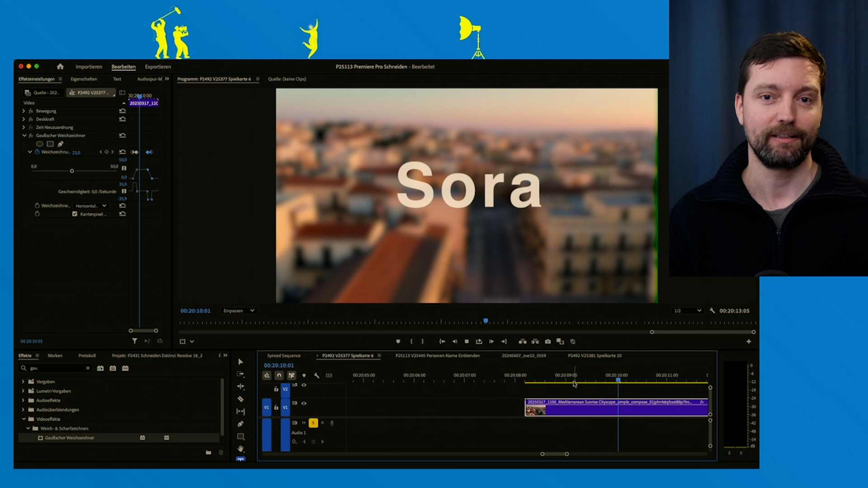This screenshot has height=488, width=868.
Task: Disable Solo on Audio 1 track
Action: 313,423
